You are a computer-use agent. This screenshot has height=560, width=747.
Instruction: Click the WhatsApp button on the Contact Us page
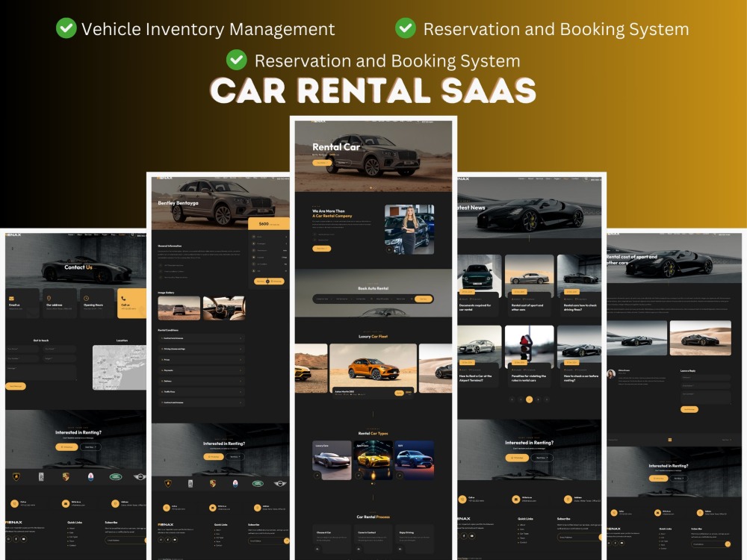tap(66, 447)
